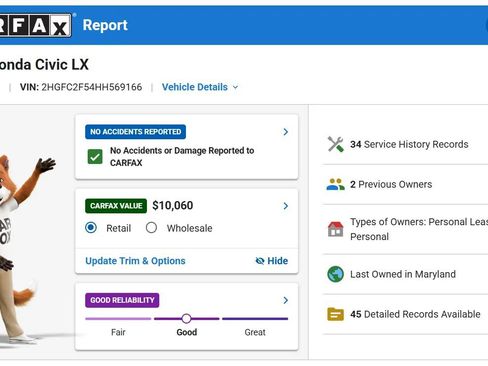Click Types of Owners text

[419, 229]
